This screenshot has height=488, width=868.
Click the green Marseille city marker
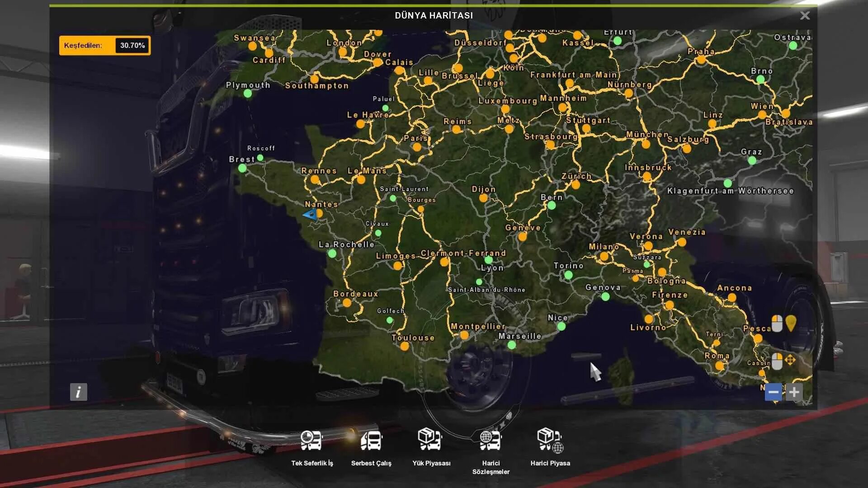512,345
